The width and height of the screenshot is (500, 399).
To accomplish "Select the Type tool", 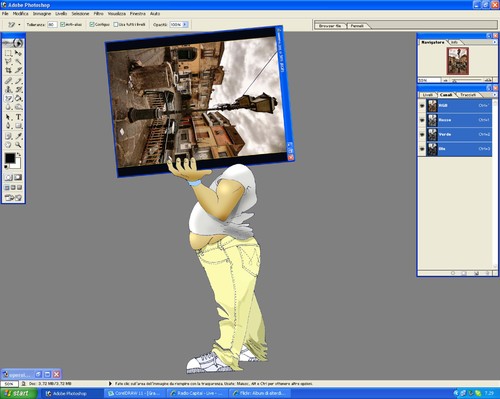I will point(18,117).
